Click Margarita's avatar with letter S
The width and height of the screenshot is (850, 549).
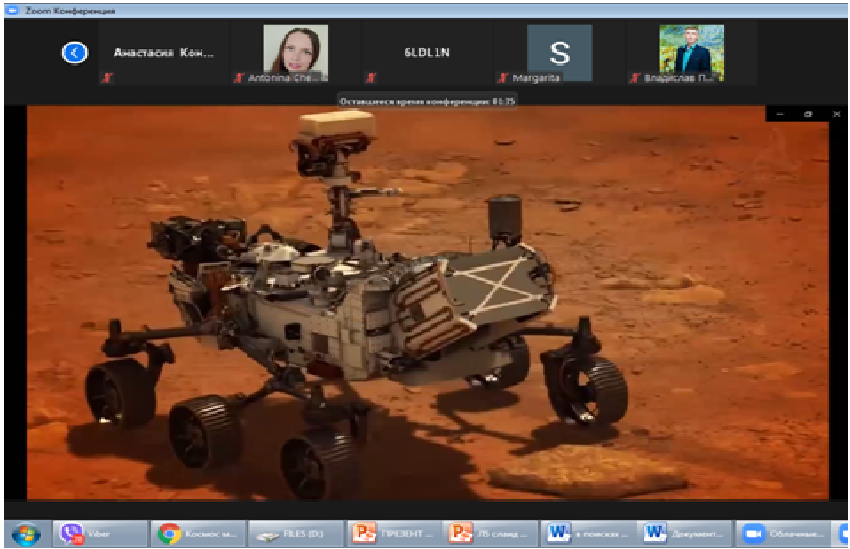[559, 52]
